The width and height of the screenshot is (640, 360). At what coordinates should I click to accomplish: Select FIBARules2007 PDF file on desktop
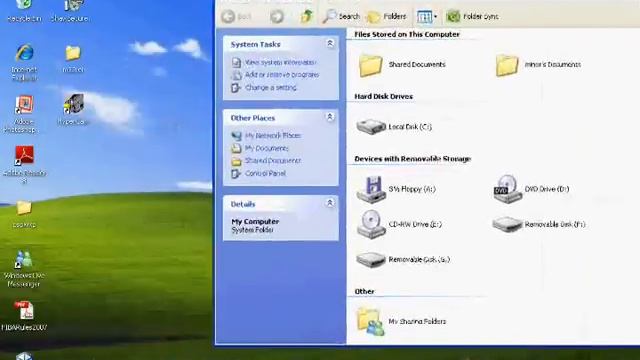pyautogui.click(x=24, y=316)
